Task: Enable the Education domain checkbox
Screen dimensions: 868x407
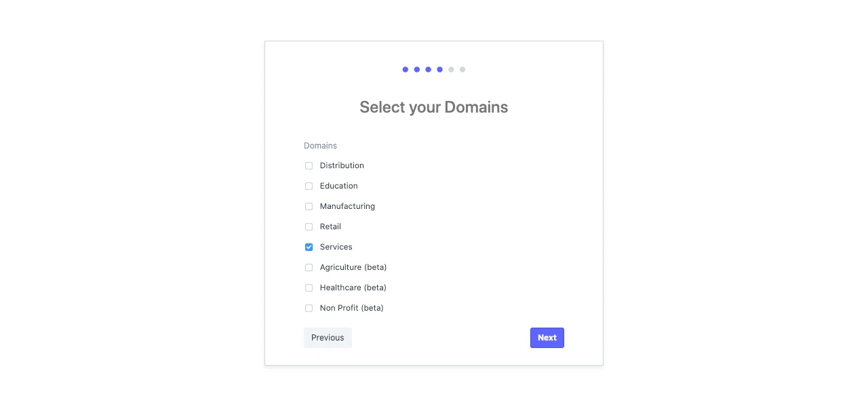Action: click(x=309, y=186)
